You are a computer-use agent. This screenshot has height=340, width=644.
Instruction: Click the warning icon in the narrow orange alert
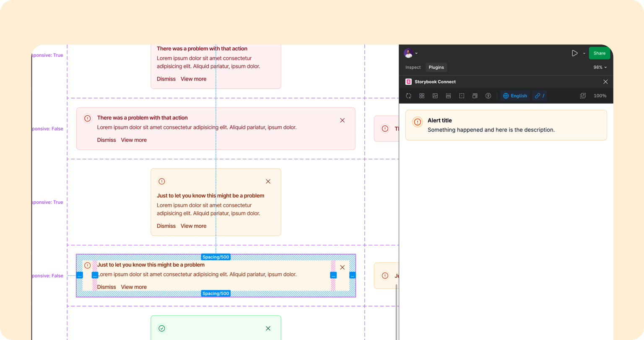[162, 182]
